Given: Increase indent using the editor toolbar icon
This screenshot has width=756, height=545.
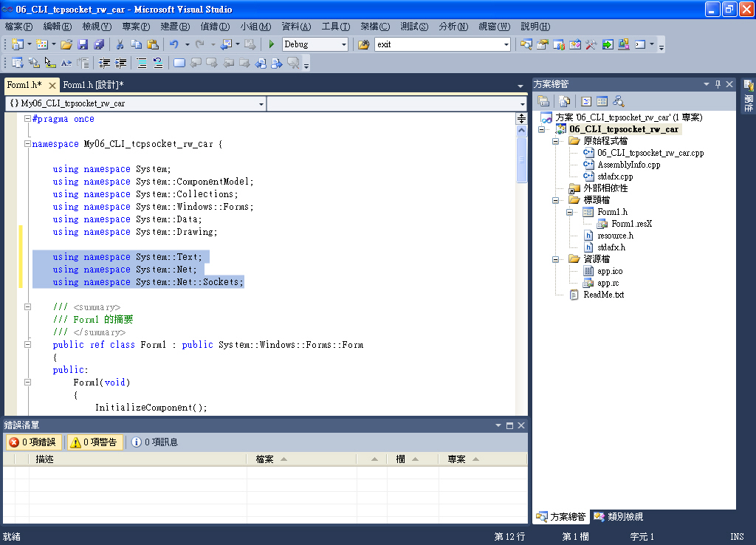Looking at the screenshot, I should [120, 62].
